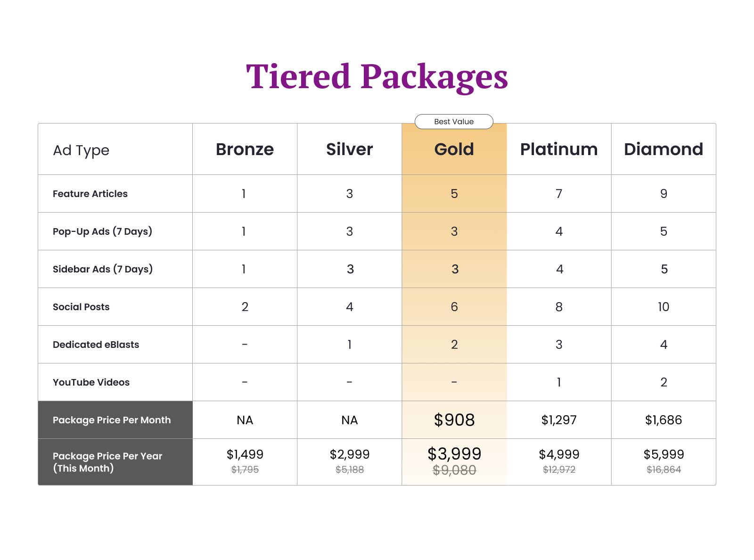Click the Tiered Packages title
754x560 pixels.
[377, 77]
